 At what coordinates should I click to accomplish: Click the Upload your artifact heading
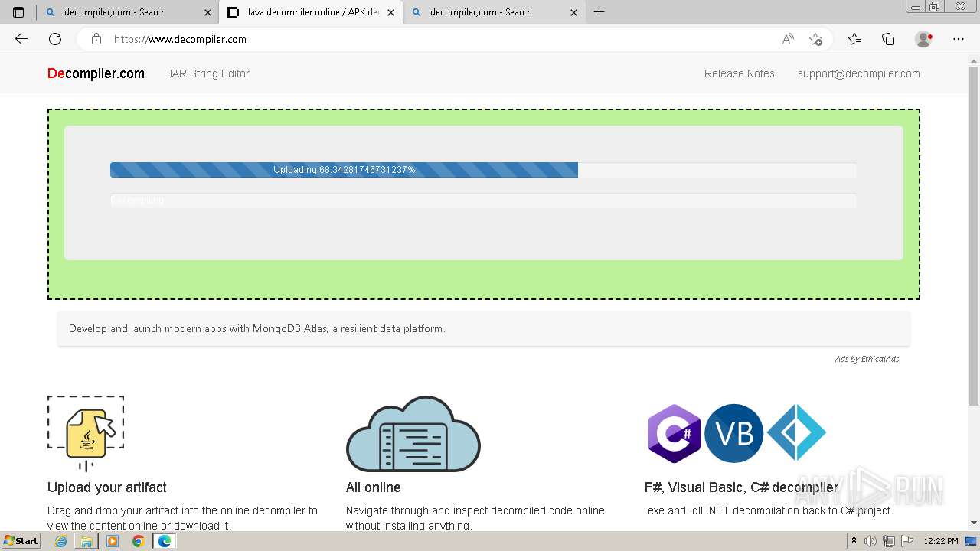click(x=107, y=487)
